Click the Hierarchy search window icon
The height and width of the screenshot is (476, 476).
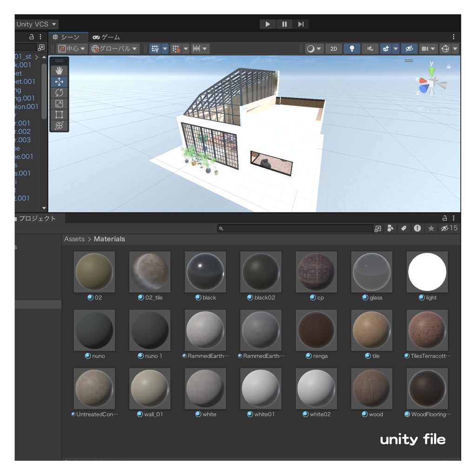[41, 47]
